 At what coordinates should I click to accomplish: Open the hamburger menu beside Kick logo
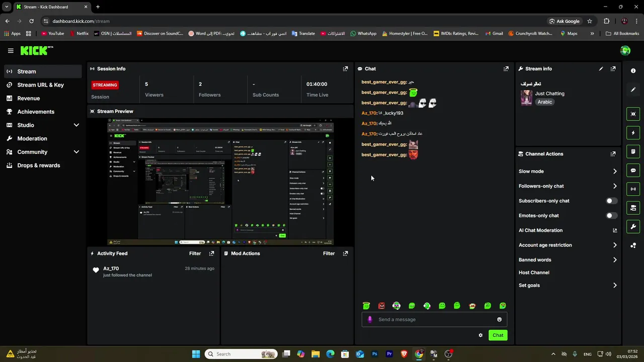coord(11,51)
